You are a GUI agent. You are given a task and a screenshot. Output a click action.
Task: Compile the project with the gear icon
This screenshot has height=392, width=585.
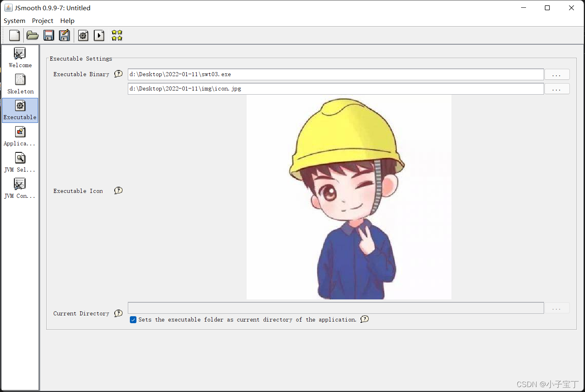pos(83,35)
